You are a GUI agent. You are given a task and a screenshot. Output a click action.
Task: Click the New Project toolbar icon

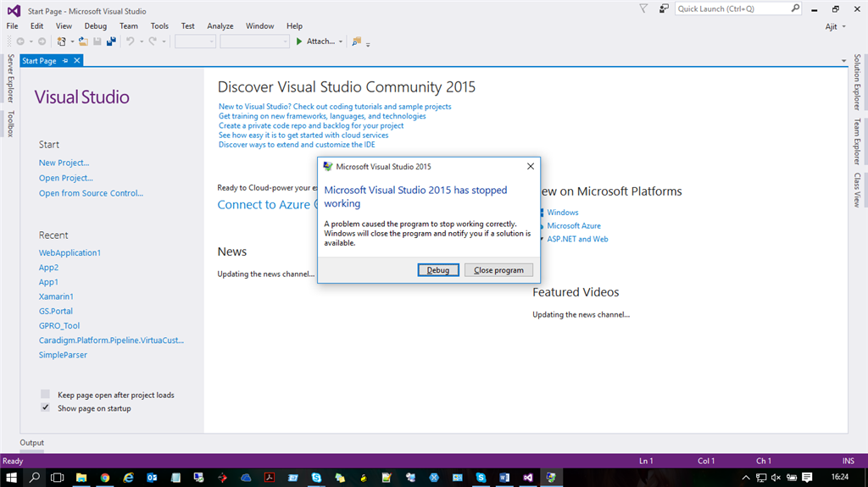[x=61, y=42]
